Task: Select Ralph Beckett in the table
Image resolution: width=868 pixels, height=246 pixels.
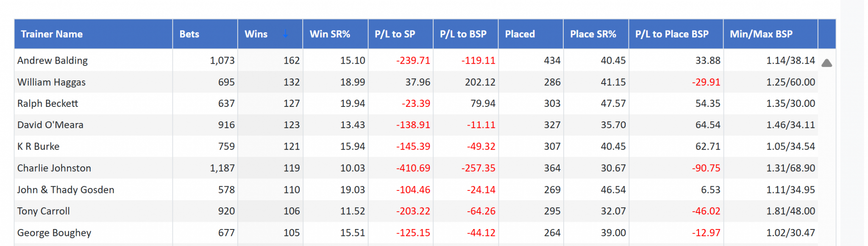Action: tap(47, 103)
